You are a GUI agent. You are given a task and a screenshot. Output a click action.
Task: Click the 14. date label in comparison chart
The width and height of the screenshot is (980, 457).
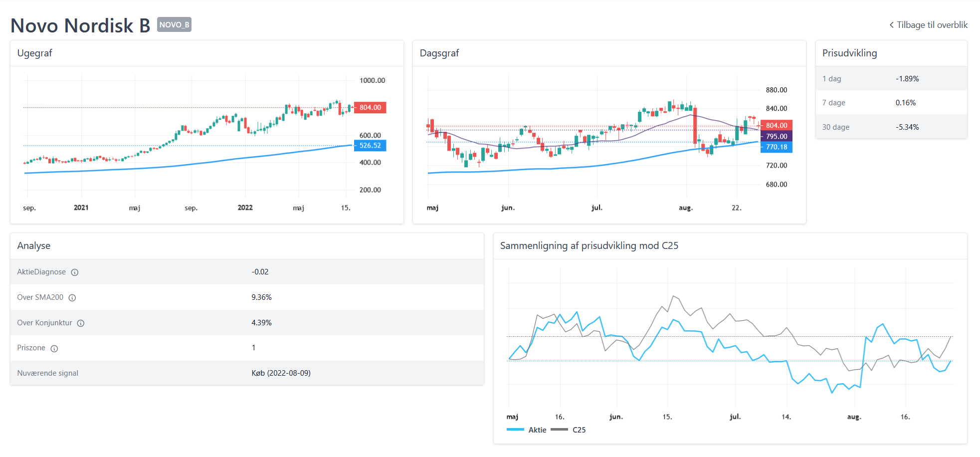point(786,417)
